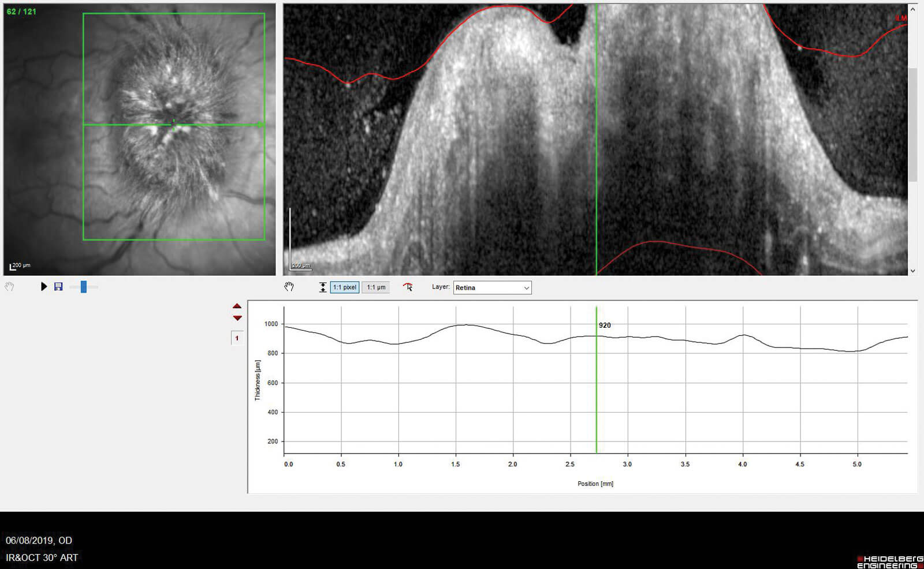Click the blue floppy disk save icon
This screenshot has height=569, width=924.
[x=58, y=287]
